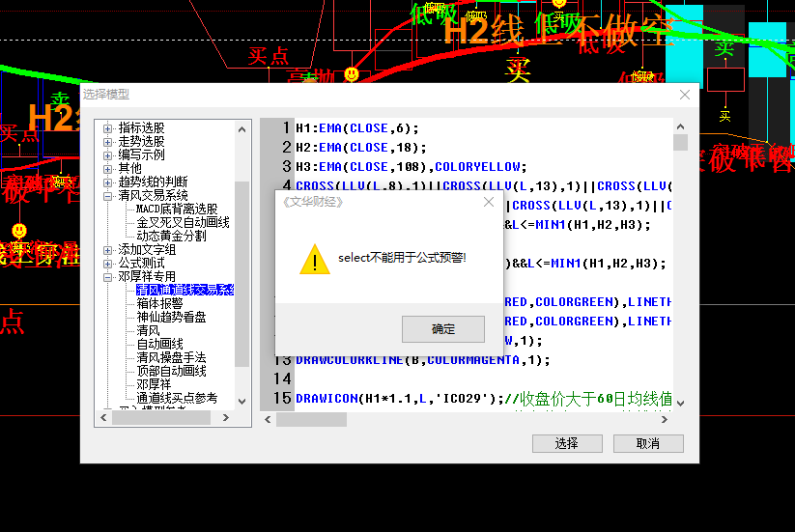Click the 取消 button

(x=648, y=443)
